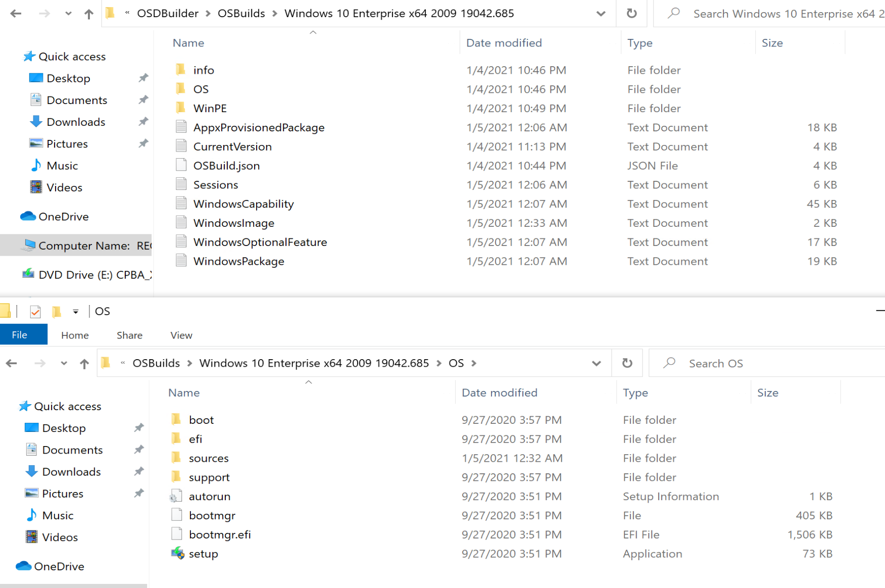Screen dimensions: 885x588
Task: Expand the chevron after OS in breadcrumb
Action: click(474, 363)
